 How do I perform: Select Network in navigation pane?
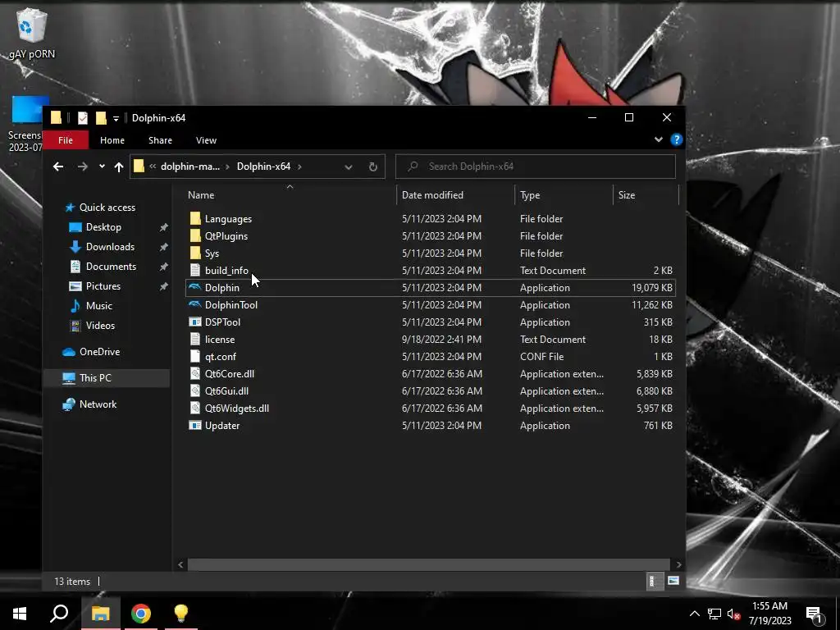click(98, 404)
